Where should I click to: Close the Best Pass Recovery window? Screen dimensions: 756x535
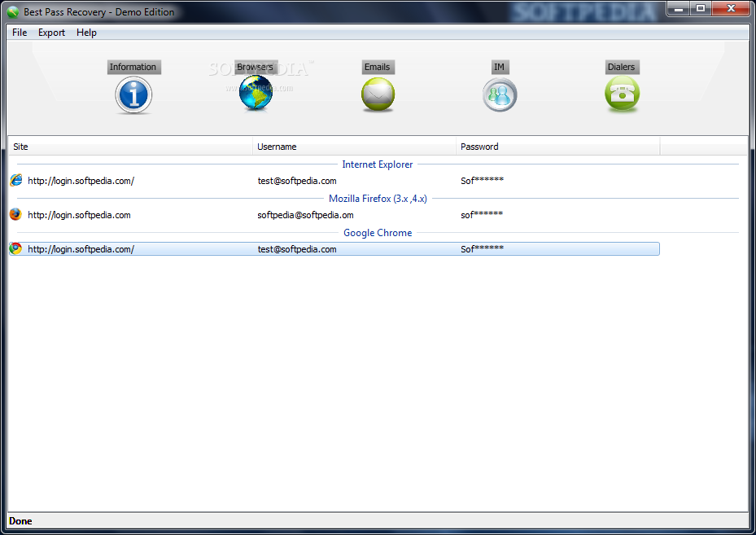731,8
